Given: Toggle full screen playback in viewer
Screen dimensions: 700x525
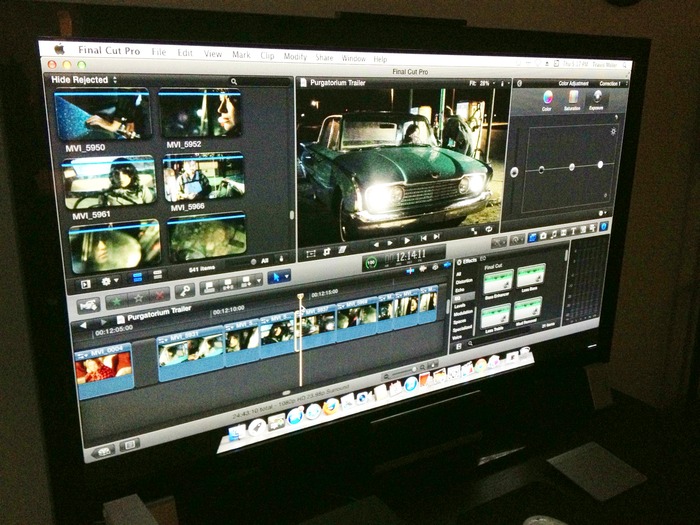Looking at the screenshot, I should pos(474,231).
